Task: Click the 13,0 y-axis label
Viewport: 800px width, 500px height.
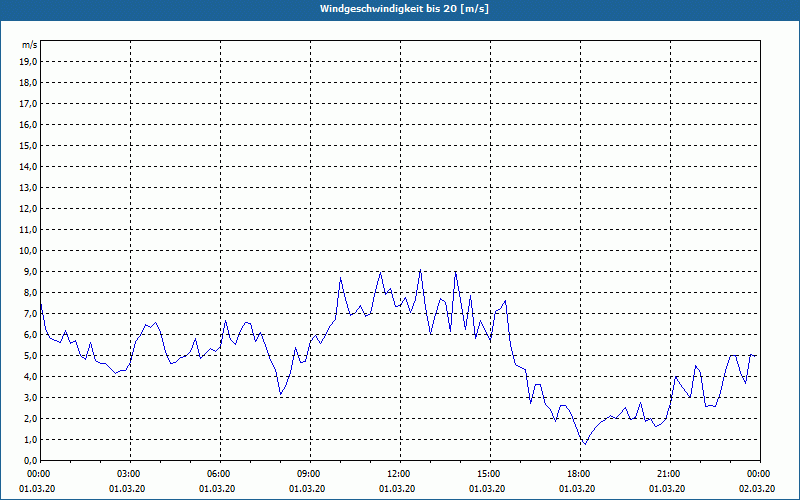Action: tap(28, 188)
